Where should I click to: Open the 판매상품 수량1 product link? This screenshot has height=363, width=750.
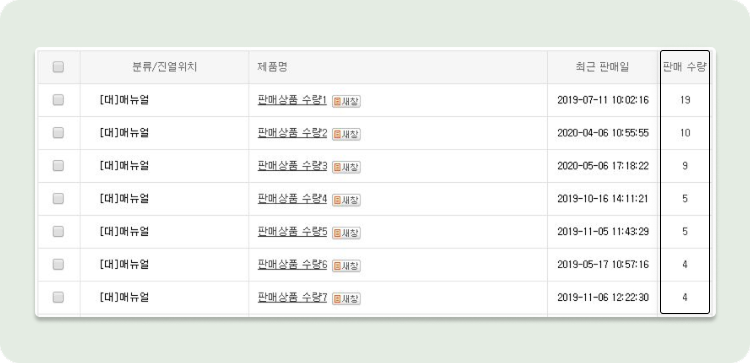click(292, 100)
